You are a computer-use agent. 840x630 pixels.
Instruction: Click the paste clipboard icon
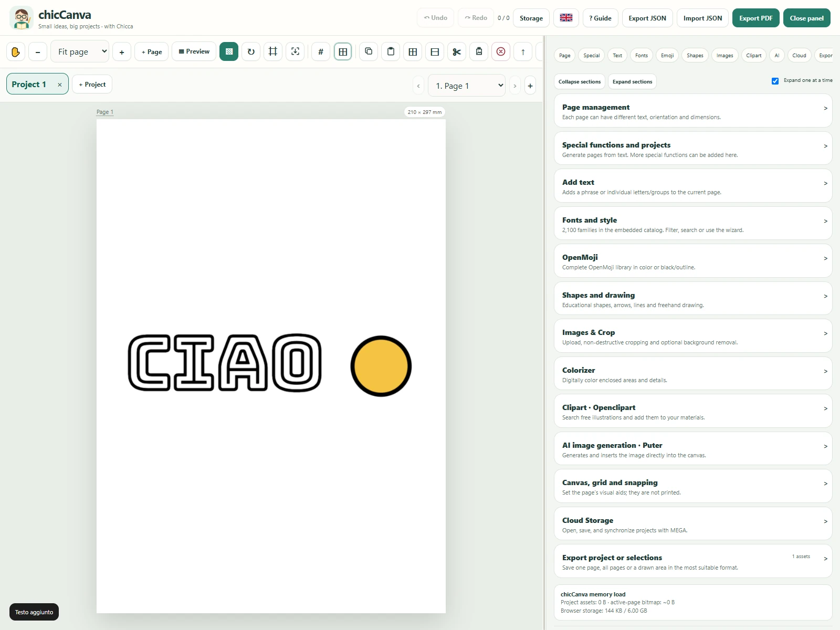(391, 51)
